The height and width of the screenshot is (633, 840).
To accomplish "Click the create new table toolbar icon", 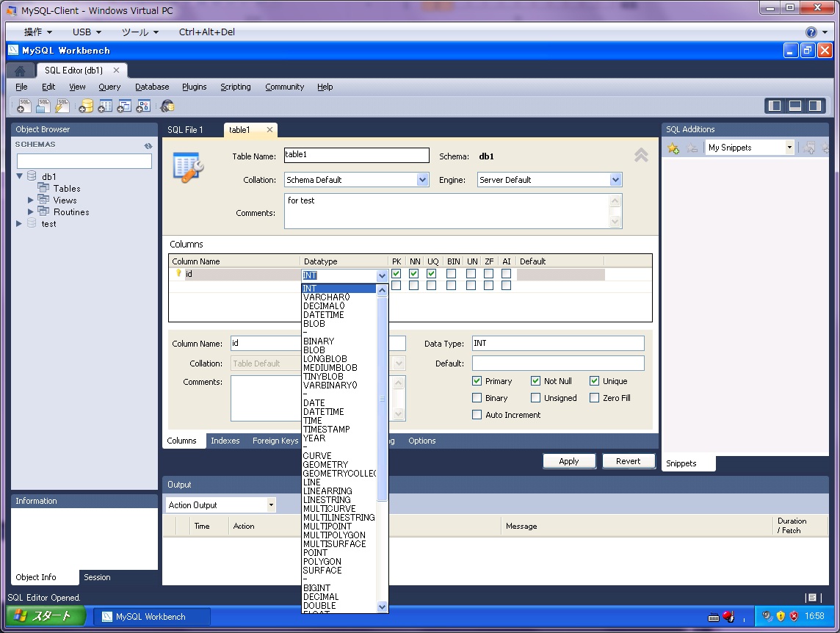I will pos(105,106).
